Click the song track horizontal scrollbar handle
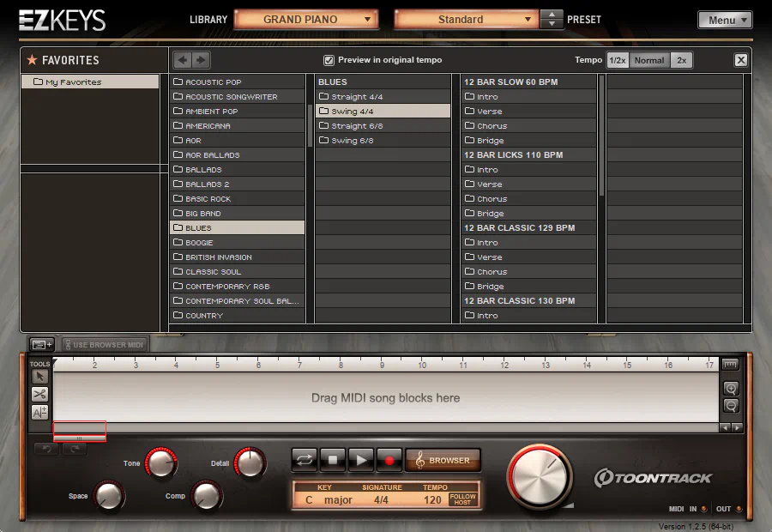This screenshot has height=532, width=772. pos(79,438)
